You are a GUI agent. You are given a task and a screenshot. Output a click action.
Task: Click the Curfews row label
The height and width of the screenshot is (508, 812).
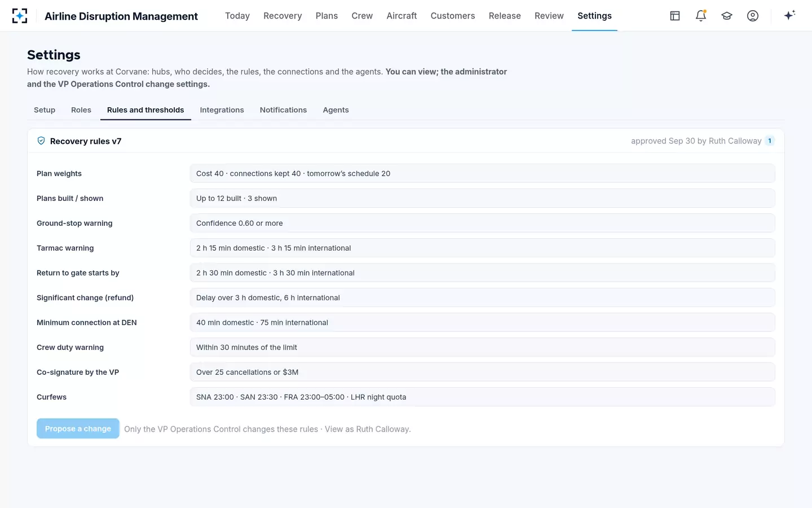tap(51, 397)
